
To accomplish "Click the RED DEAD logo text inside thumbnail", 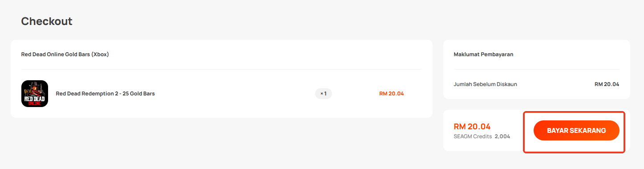I will [x=35, y=98].
